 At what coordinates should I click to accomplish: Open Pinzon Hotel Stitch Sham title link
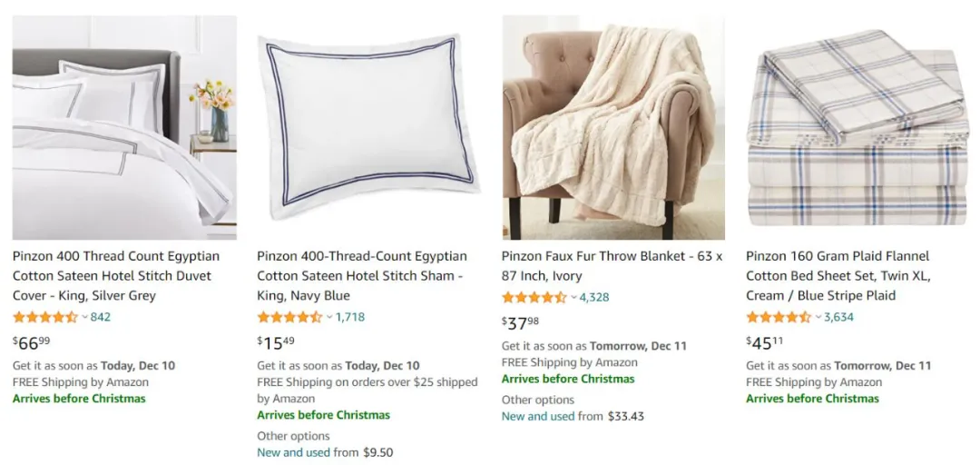(361, 276)
